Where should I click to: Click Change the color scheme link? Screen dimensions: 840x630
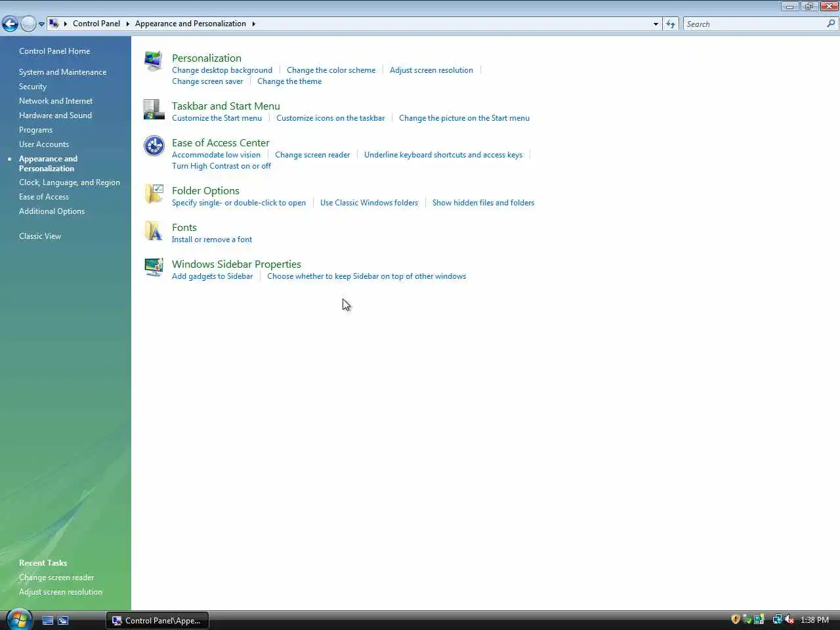tap(331, 70)
